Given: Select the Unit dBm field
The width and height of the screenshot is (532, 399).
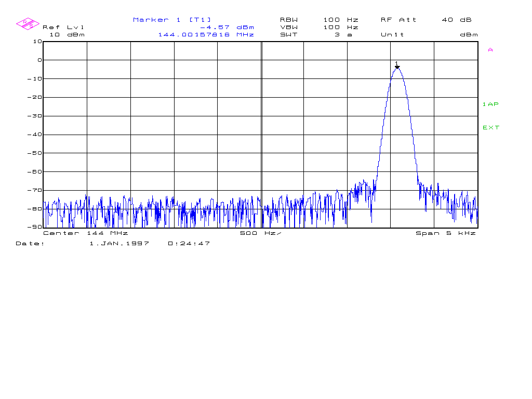Looking at the screenshot, I should click(x=429, y=35).
